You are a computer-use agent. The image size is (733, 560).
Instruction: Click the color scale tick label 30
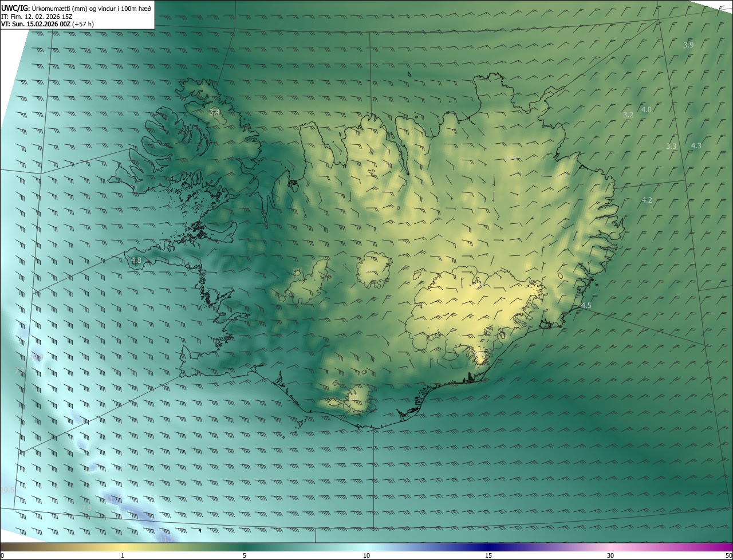click(610, 555)
